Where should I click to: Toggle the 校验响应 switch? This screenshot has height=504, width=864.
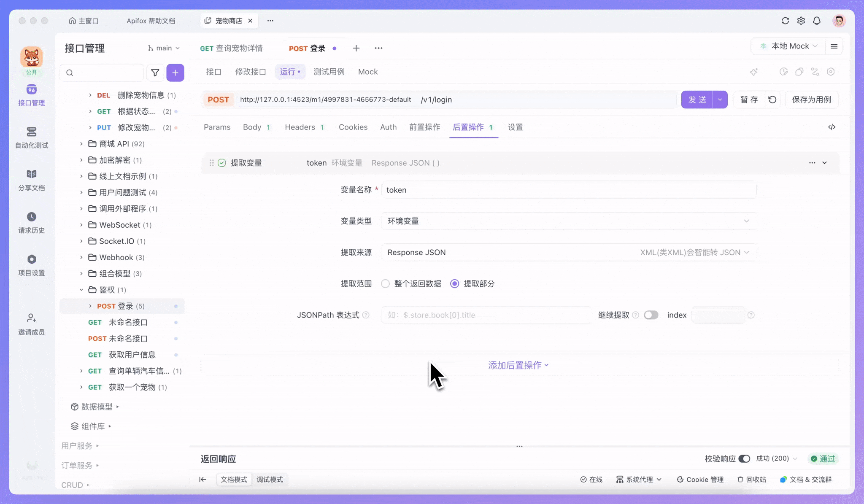pyautogui.click(x=744, y=458)
